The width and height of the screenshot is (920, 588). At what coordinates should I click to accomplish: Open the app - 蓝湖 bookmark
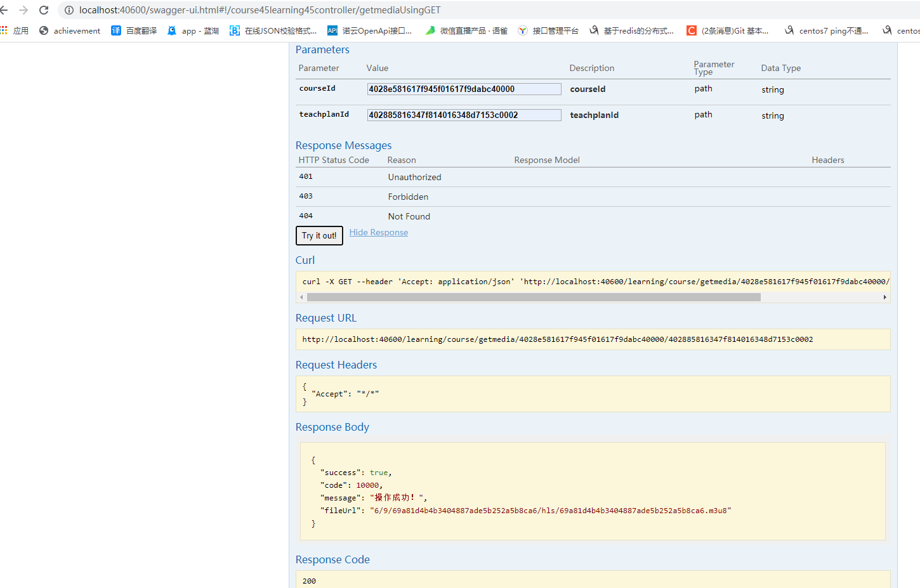tap(193, 30)
